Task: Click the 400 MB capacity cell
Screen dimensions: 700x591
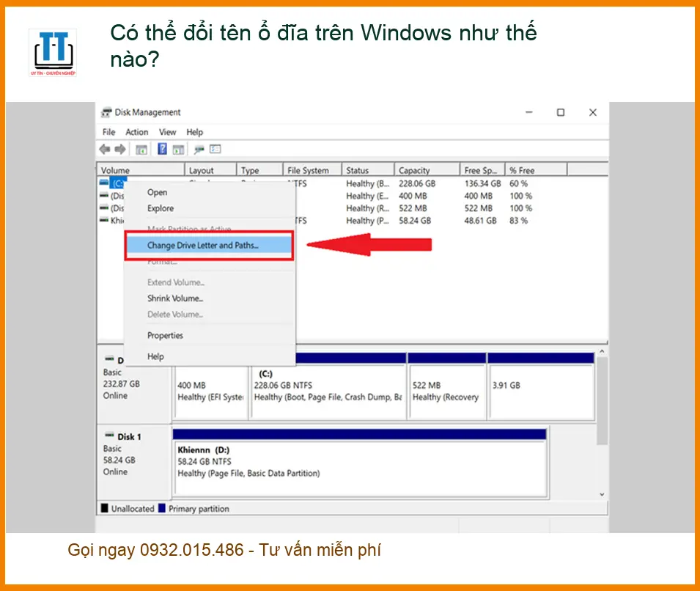Action: click(413, 196)
